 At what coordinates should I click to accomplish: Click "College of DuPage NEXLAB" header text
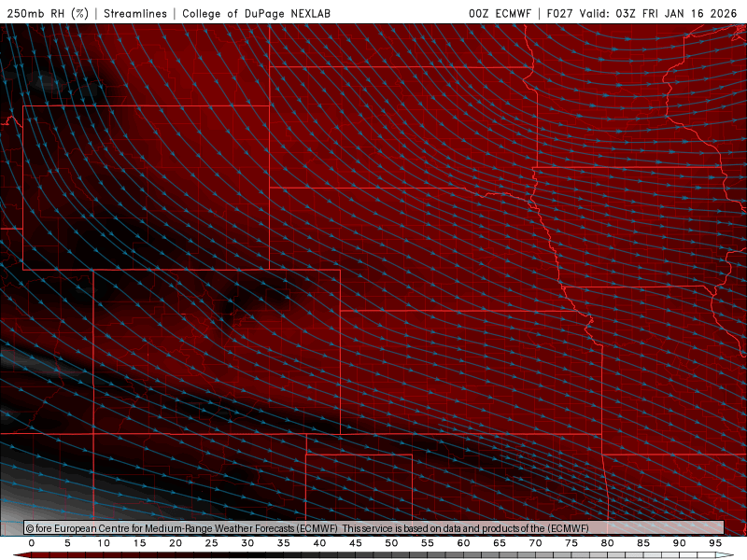[x=256, y=13]
